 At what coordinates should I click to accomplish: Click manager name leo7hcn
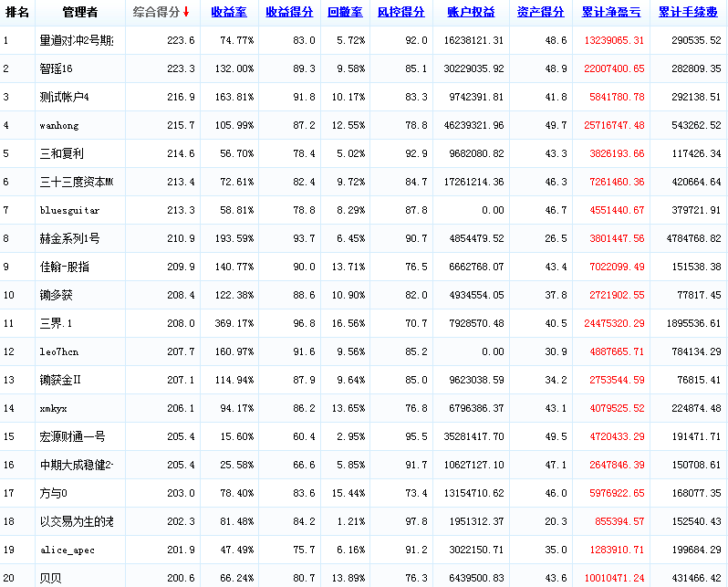59,351
